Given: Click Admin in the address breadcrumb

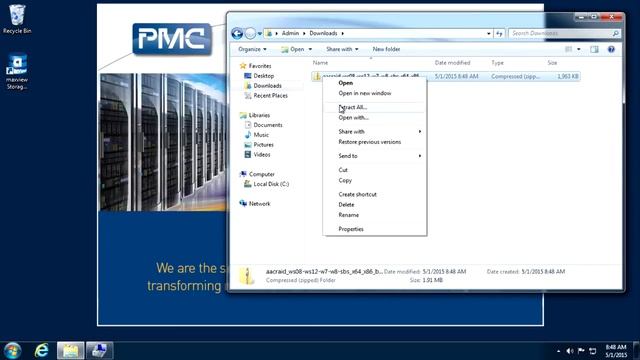Looking at the screenshot, I should click(290, 33).
